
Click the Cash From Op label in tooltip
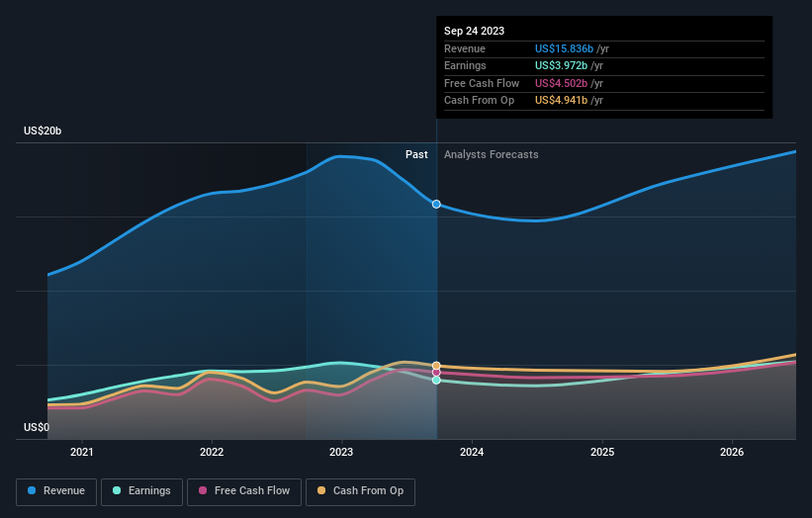tap(479, 101)
